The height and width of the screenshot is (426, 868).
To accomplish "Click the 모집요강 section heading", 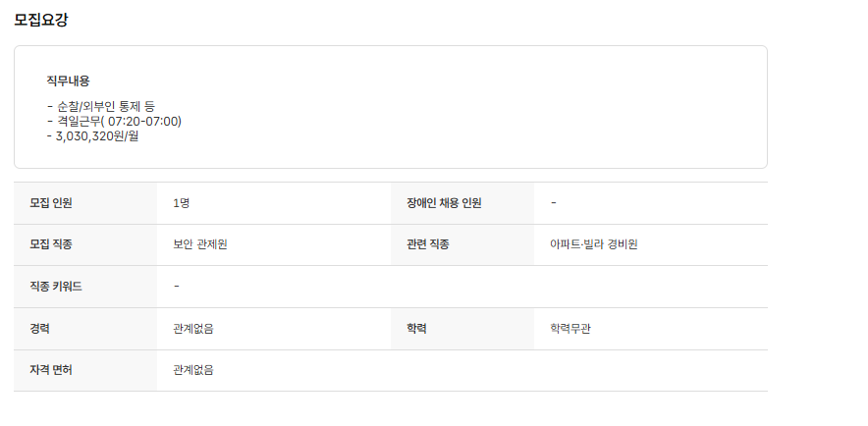I will (x=40, y=20).
